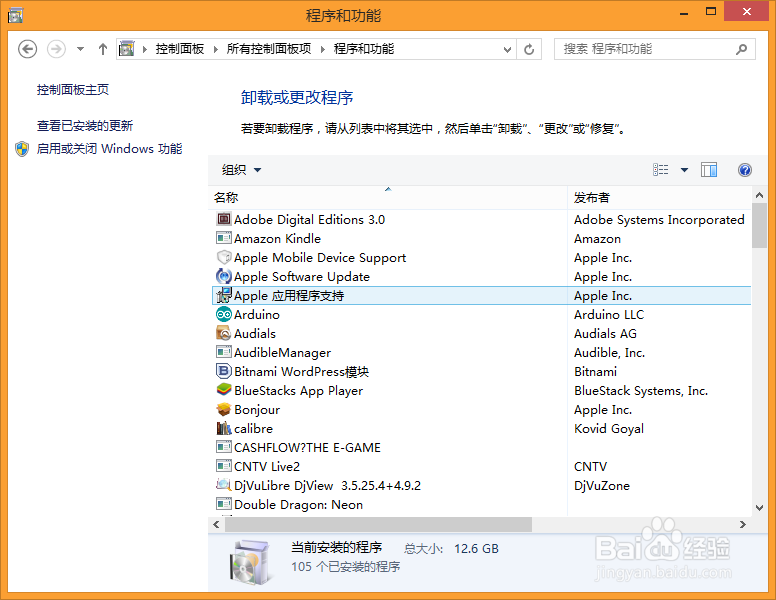Click 程序和功能 in the address bar

364,49
